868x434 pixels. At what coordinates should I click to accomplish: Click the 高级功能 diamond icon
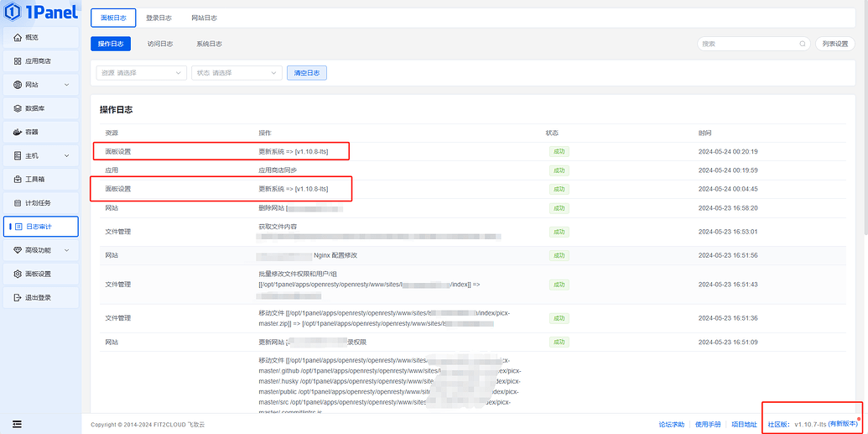coord(17,250)
